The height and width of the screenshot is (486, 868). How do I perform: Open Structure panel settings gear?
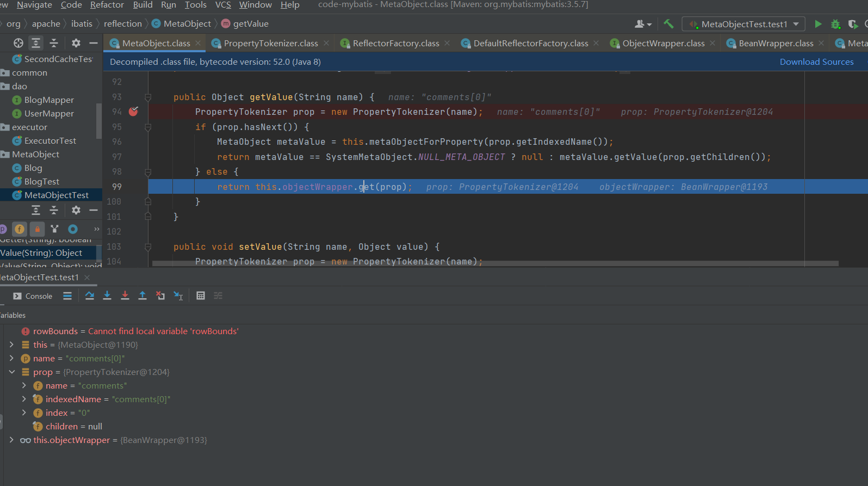point(76,210)
